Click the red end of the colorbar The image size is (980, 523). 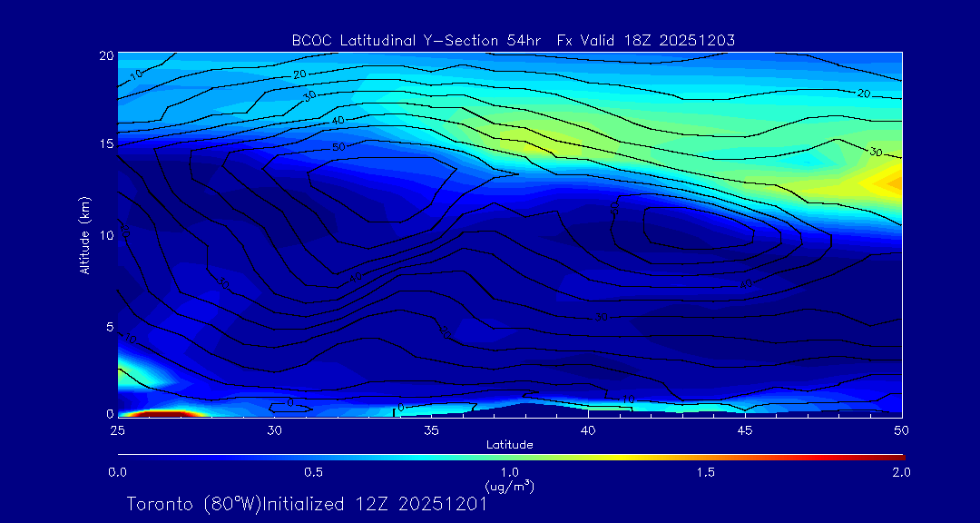(x=894, y=456)
